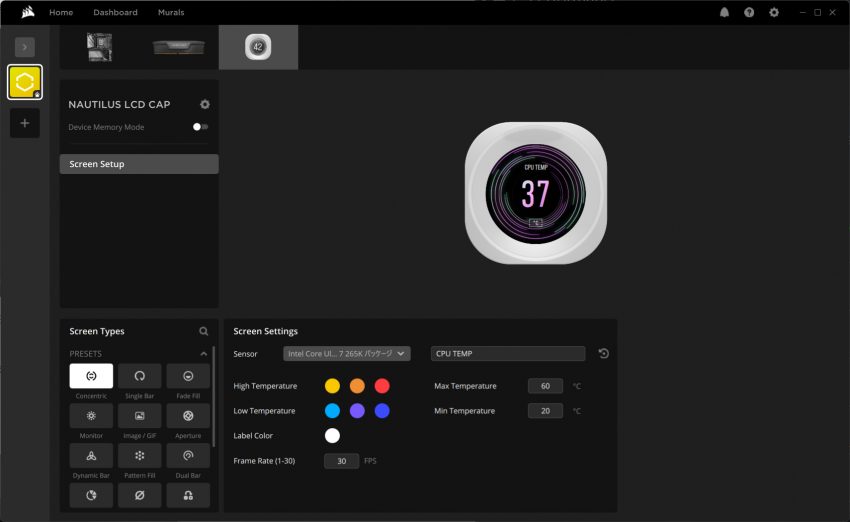Choose the Dynamic Bar preset
Viewport: 850px width, 522px height.
click(91, 456)
